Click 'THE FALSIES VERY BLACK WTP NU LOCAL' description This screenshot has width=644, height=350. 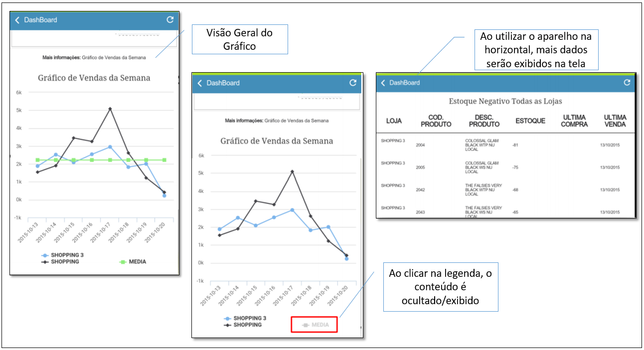pos(483,190)
